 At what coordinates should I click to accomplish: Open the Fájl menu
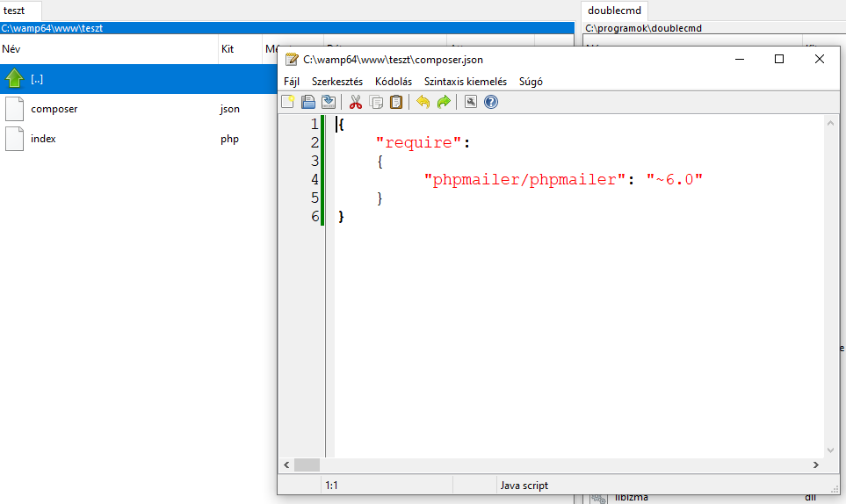click(292, 82)
